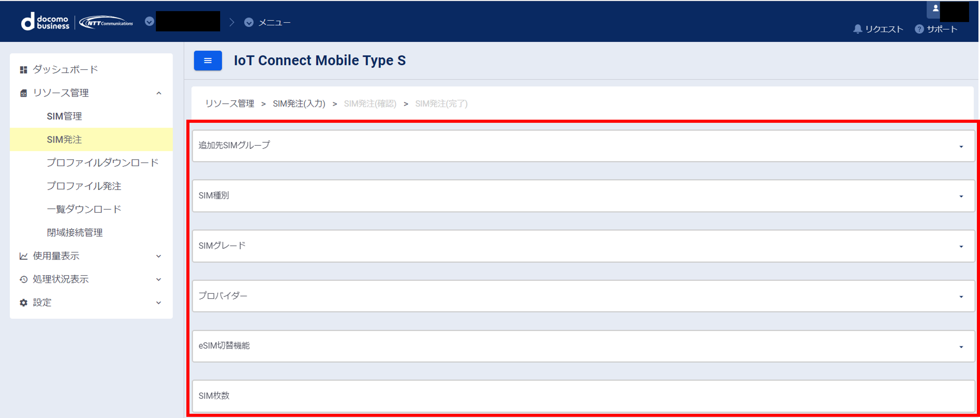Select プロファイルダウンロード in the sidebar
This screenshot has width=980, height=418.
(102, 163)
